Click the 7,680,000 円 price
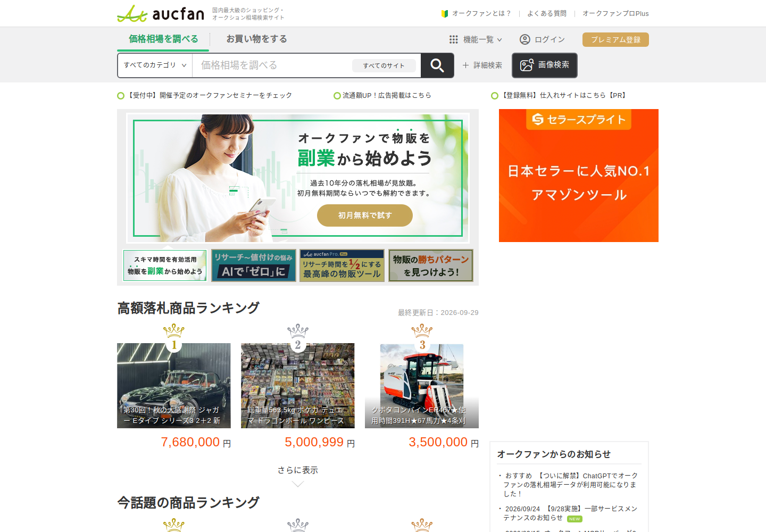The width and height of the screenshot is (766, 532). point(196,442)
